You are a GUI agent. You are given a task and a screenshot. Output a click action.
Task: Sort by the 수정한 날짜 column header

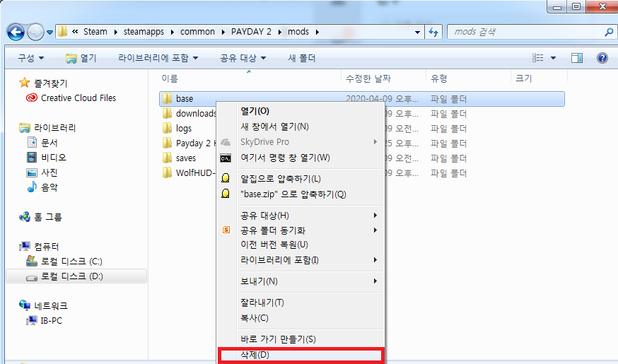(x=368, y=78)
